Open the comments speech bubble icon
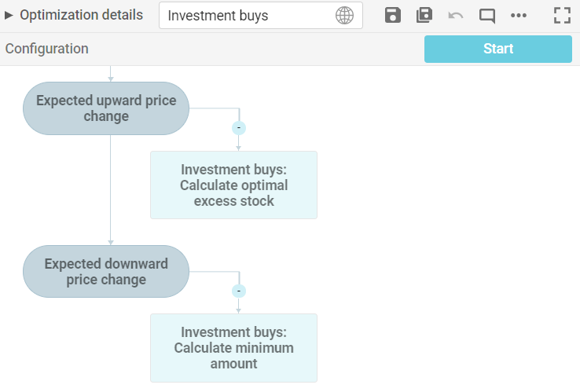The height and width of the screenshot is (392, 580). [487, 15]
